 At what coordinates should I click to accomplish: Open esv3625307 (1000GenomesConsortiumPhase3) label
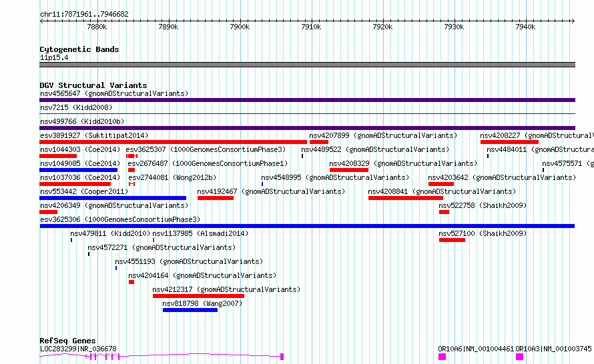tap(206, 149)
